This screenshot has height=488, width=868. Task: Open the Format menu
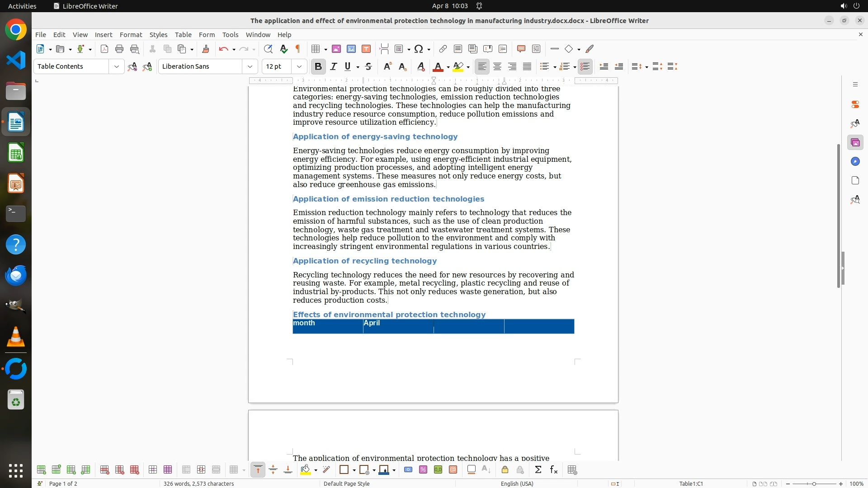click(131, 35)
